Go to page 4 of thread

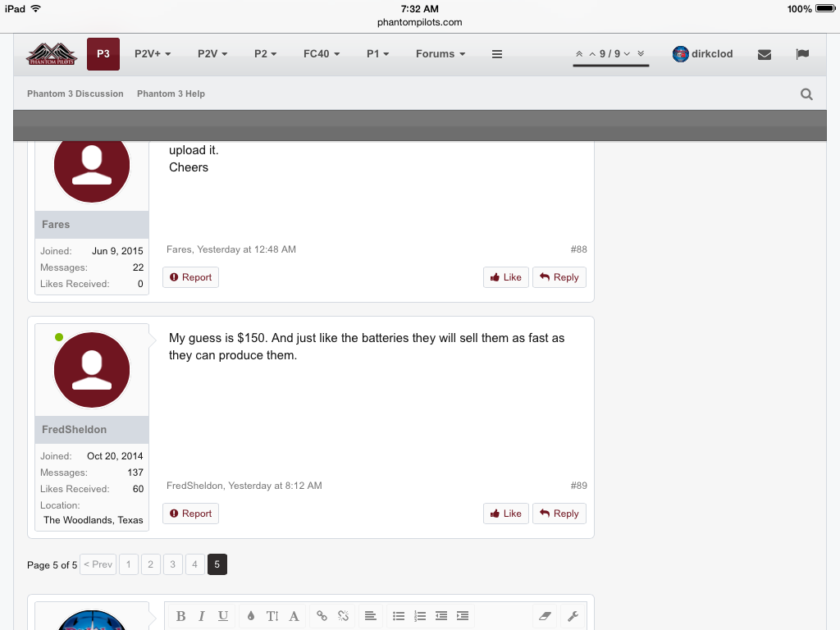click(195, 564)
